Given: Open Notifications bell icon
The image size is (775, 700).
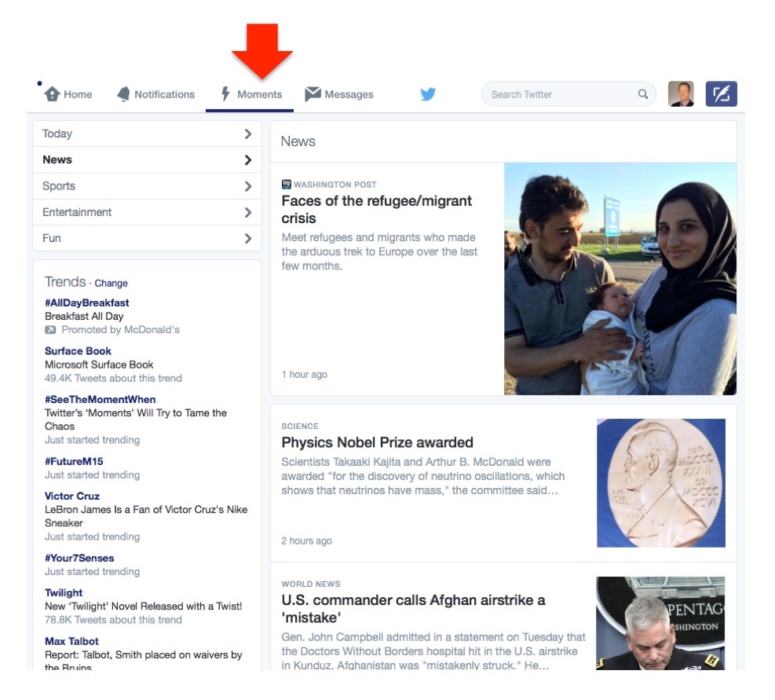Looking at the screenshot, I should 123,94.
